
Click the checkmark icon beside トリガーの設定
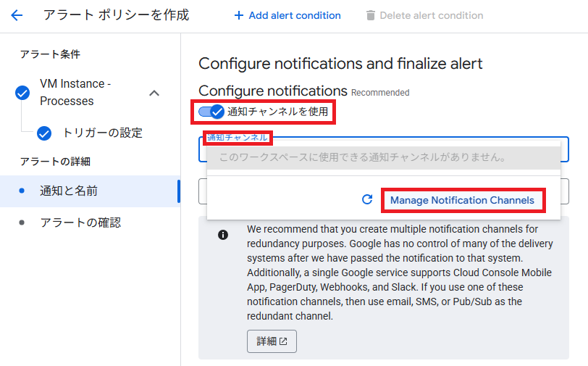[44, 133]
